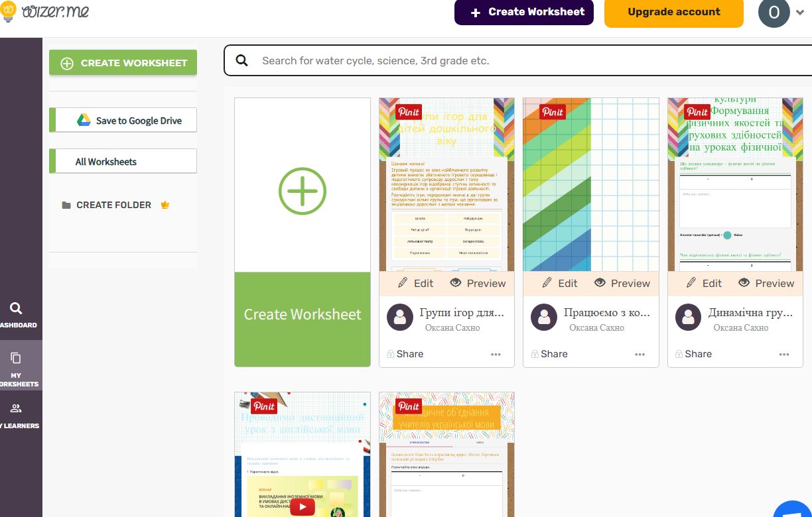Preview the Працюємо з ко... worksheet
Viewport: 812px width, 517px height.
click(622, 283)
